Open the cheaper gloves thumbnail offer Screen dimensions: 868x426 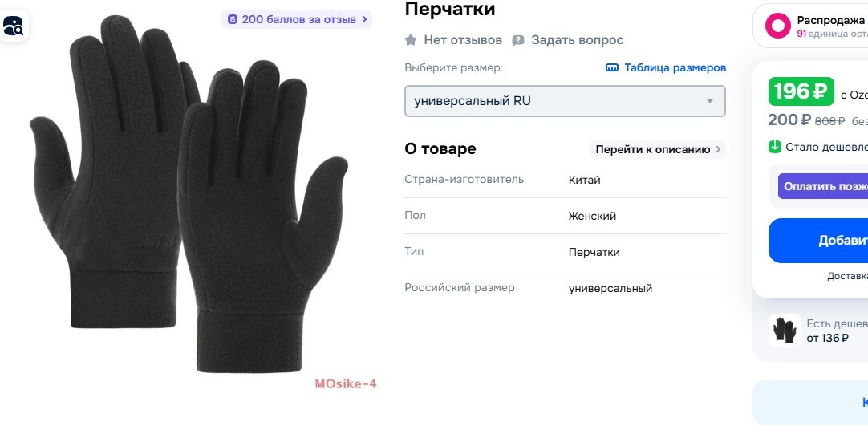(785, 331)
